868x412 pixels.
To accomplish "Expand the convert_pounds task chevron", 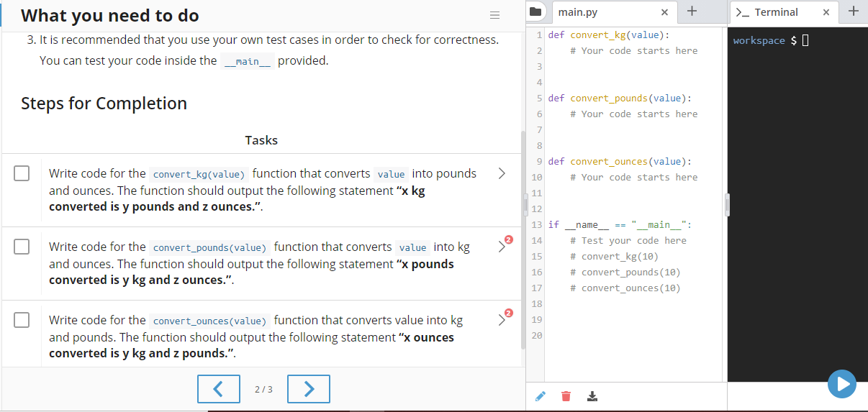I will pos(502,247).
